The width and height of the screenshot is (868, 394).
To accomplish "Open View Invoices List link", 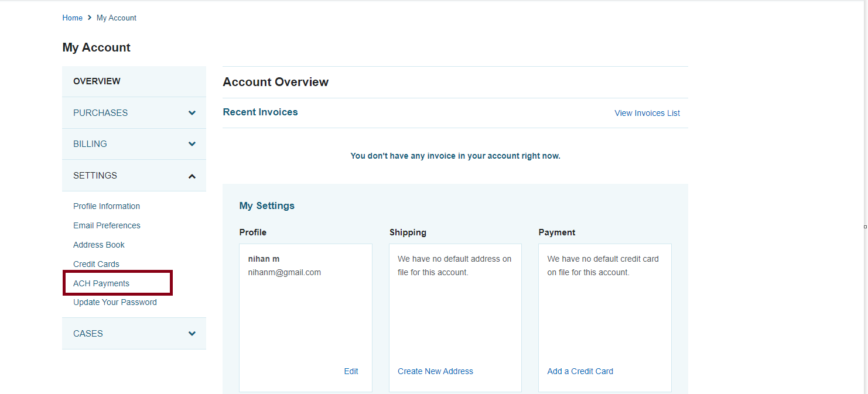I will click(647, 113).
